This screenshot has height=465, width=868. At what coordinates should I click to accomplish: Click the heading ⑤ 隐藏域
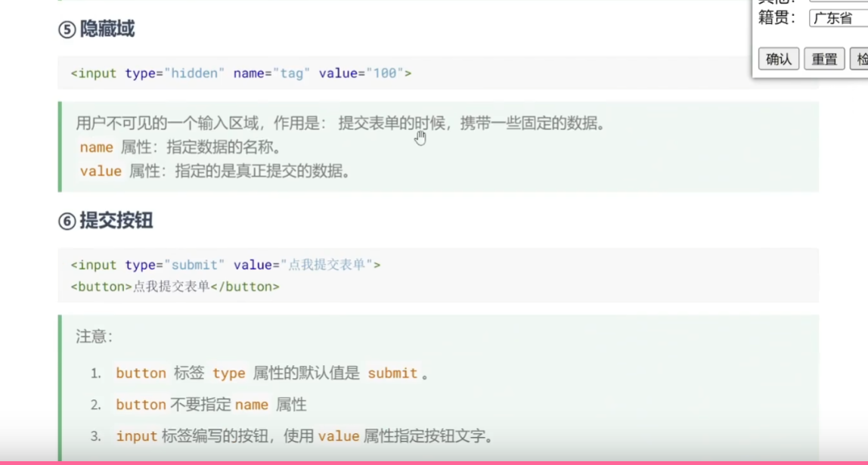click(96, 29)
